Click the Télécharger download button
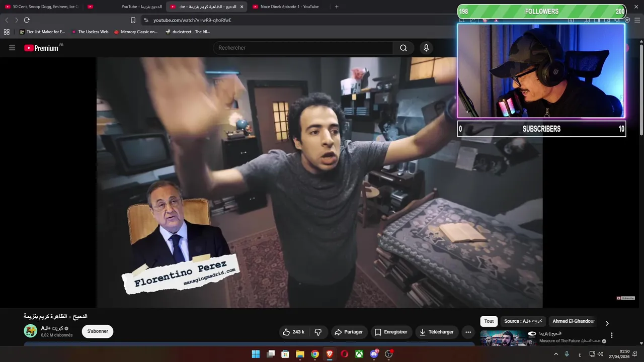Viewport: 644px width, 362px height. tap(437, 332)
